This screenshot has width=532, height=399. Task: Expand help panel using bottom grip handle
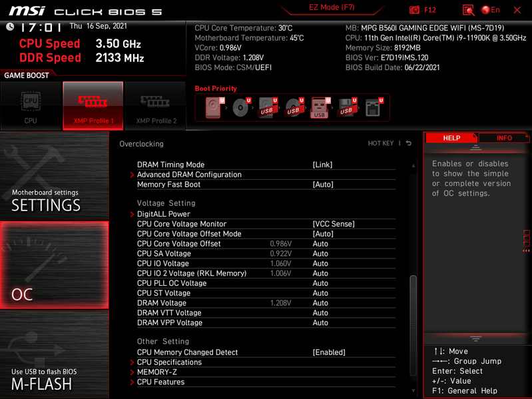point(475,338)
